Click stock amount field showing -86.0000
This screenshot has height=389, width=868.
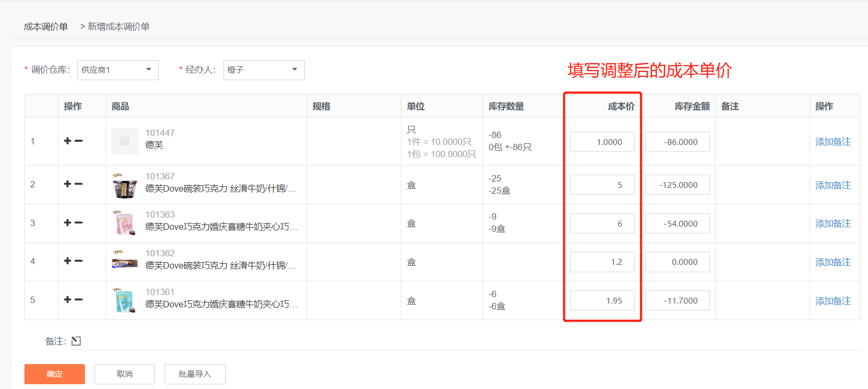pos(677,142)
